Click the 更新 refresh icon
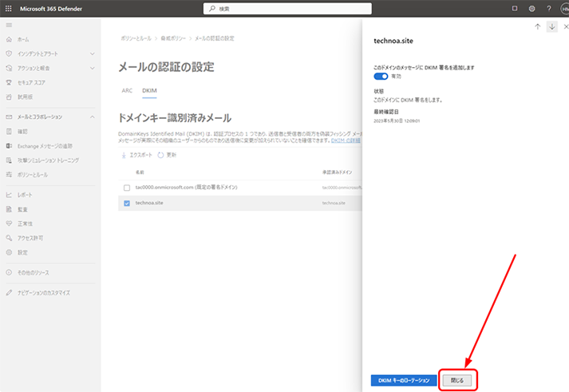Image resolution: width=569 pixels, height=392 pixels. pyautogui.click(x=160, y=155)
